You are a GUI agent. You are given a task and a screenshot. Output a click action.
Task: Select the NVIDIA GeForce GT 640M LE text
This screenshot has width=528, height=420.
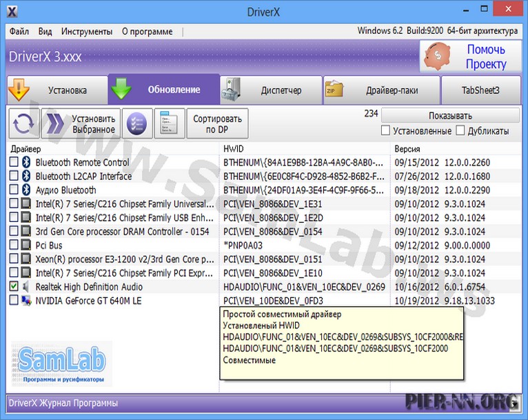[88, 301]
